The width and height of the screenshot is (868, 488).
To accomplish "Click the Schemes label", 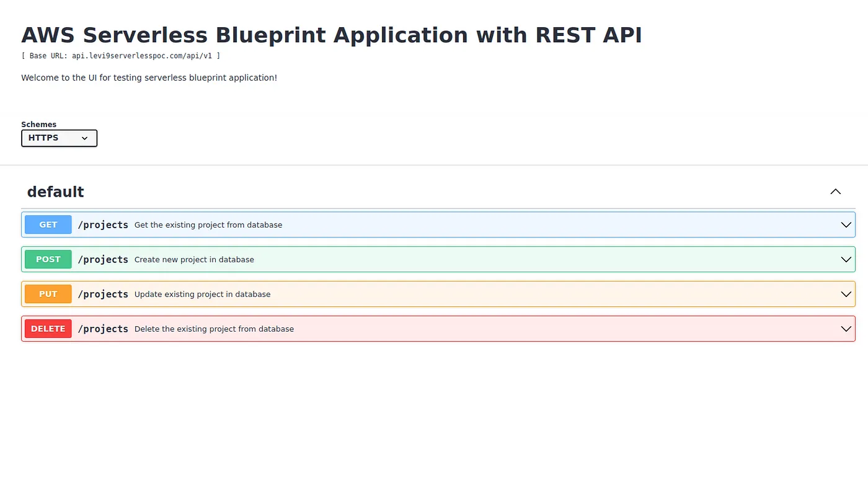I will pos(38,124).
